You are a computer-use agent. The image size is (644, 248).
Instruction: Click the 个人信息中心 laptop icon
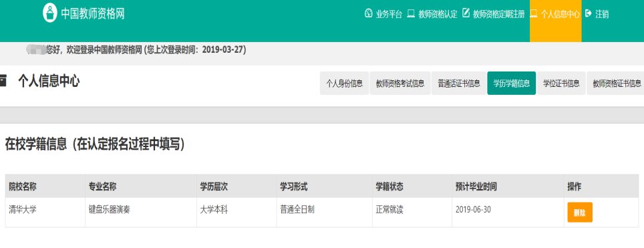click(x=534, y=13)
